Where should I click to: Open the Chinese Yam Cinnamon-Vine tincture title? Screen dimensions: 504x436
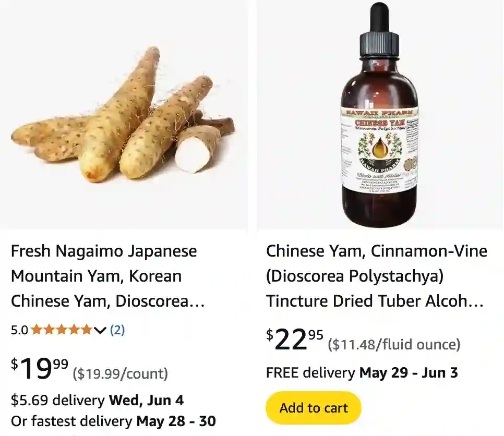click(376, 276)
